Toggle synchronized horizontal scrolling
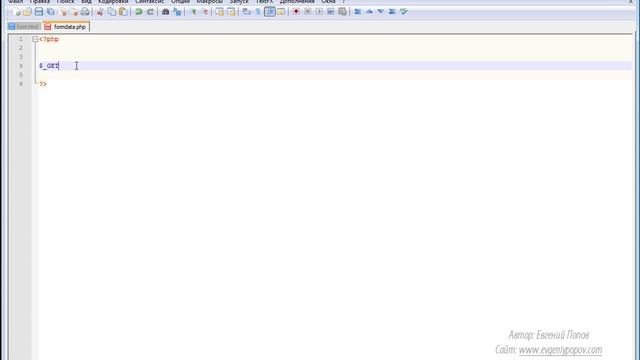The height and width of the screenshot is (360, 640). tap(231, 12)
